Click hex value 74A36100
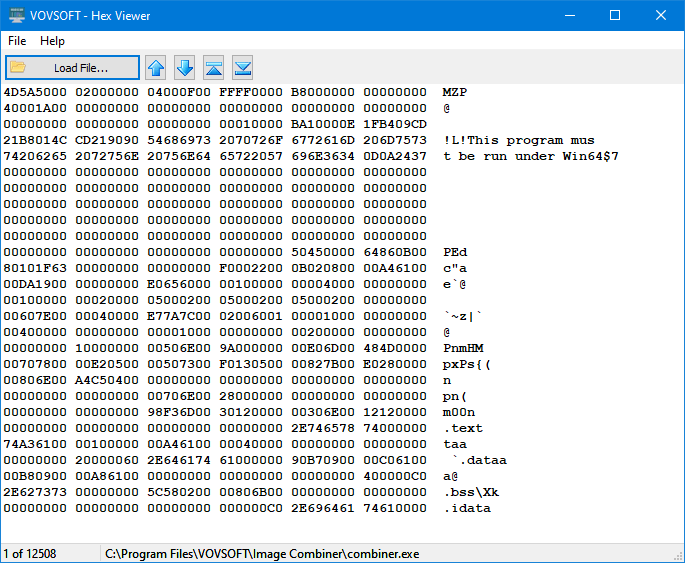The height and width of the screenshot is (563, 685). (35, 444)
